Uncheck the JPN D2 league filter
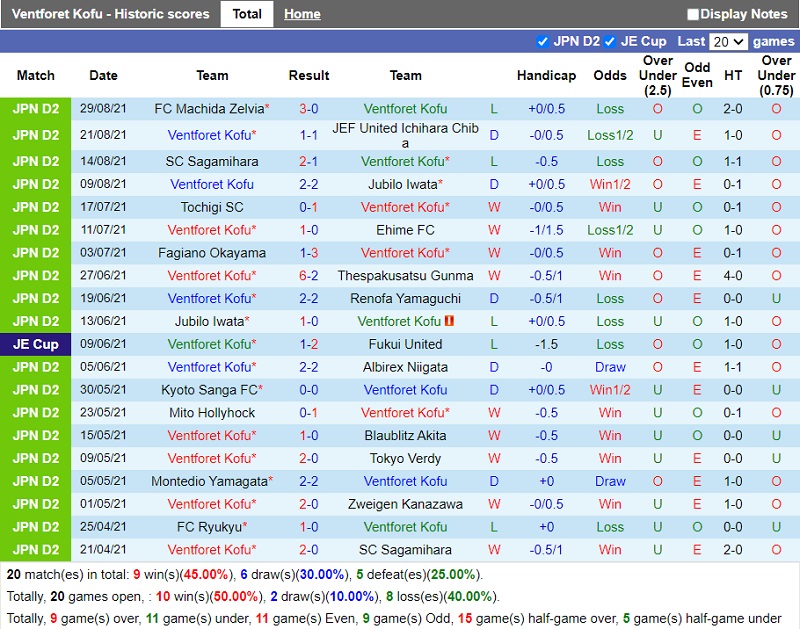800x629 pixels. [x=543, y=41]
